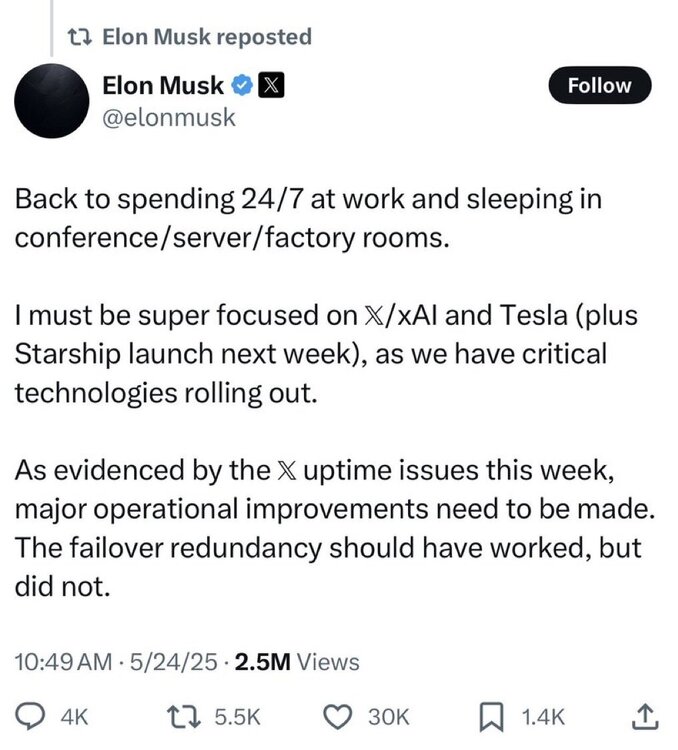Click the X logo before "/xAI and Tesla"
678x750 pixels.
coord(366,314)
